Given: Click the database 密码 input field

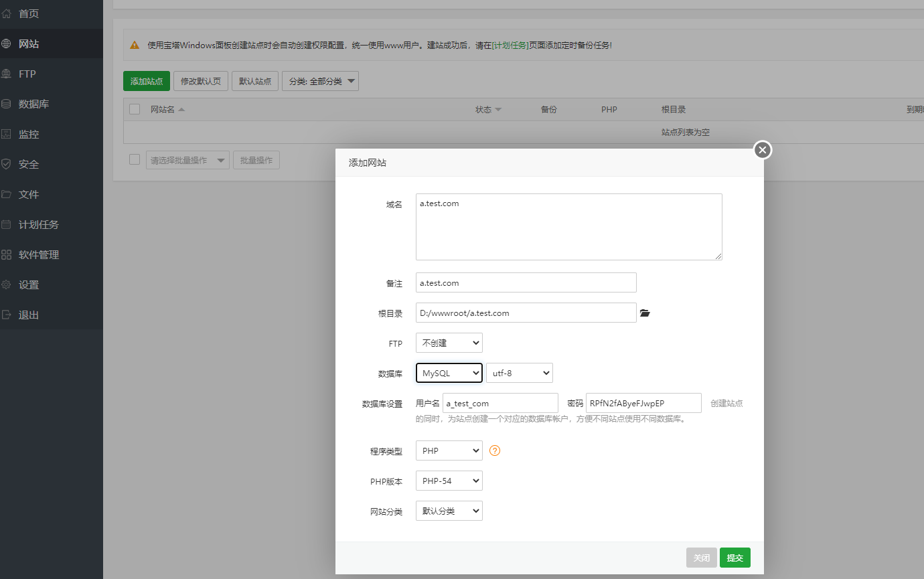Looking at the screenshot, I should click(x=643, y=403).
